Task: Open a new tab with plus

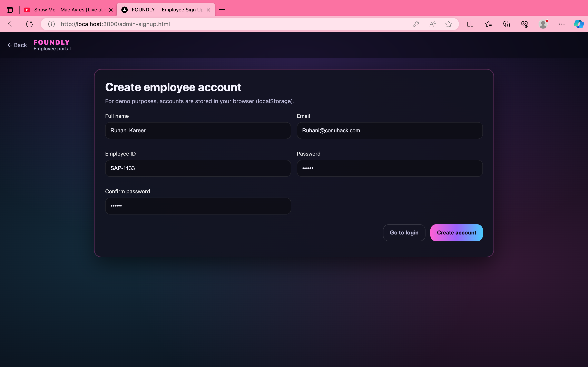Action: click(222, 10)
